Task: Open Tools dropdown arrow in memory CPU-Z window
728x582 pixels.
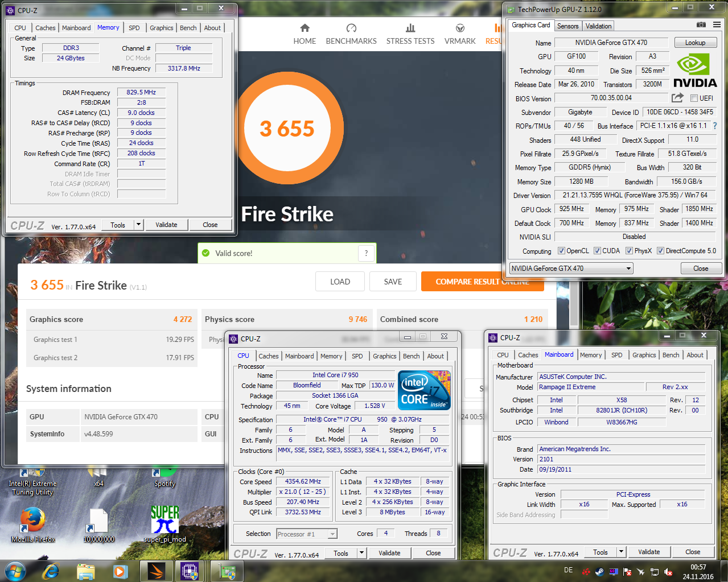Action: (138, 225)
